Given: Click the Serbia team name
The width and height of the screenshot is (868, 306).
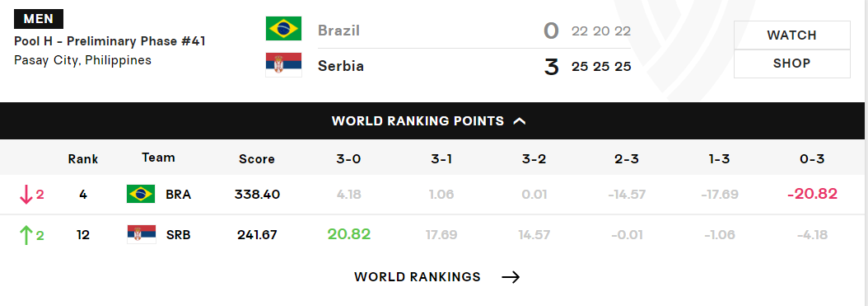Looking at the screenshot, I should [x=341, y=66].
